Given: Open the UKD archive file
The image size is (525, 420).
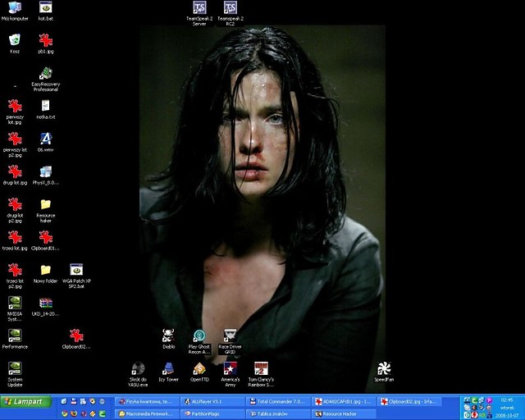Looking at the screenshot, I should [x=46, y=307].
